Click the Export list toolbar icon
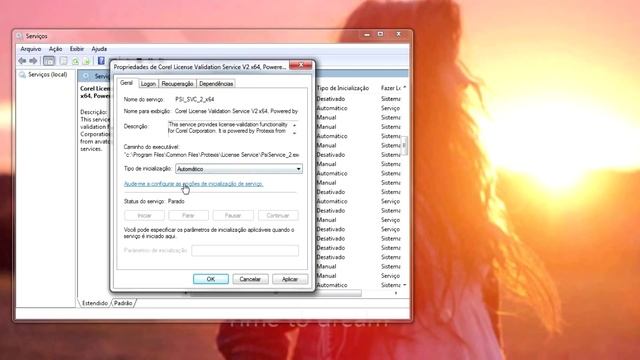The width and height of the screenshot is (640, 360). 86,61
